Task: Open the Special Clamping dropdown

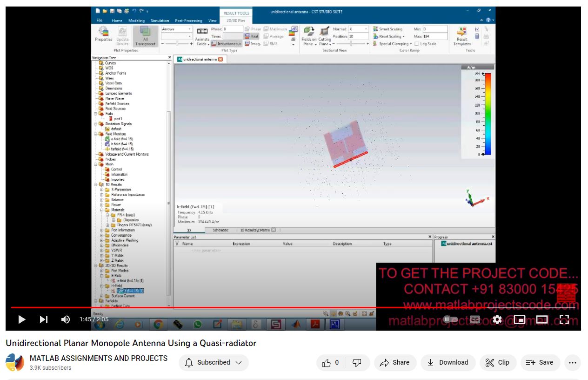Action: coord(393,44)
